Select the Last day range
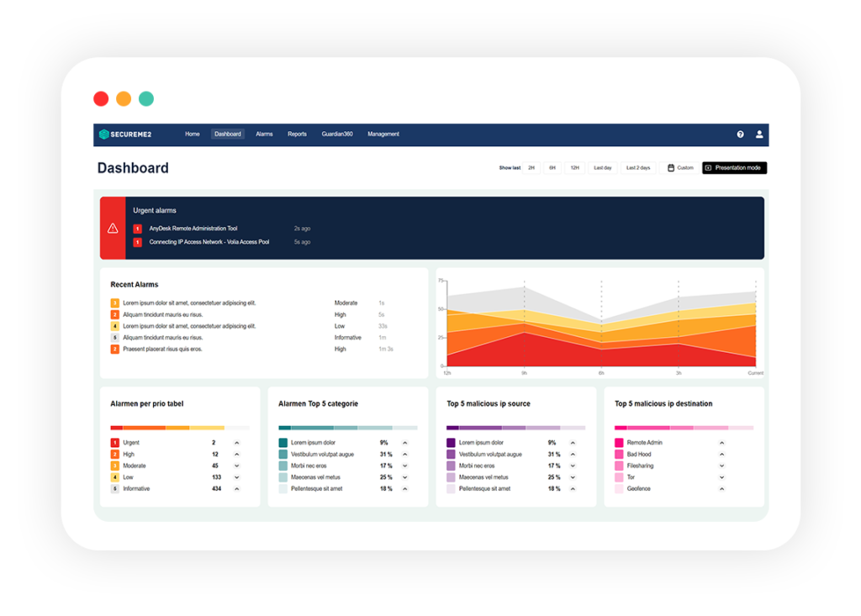This screenshot has height=616, width=861. tap(602, 168)
